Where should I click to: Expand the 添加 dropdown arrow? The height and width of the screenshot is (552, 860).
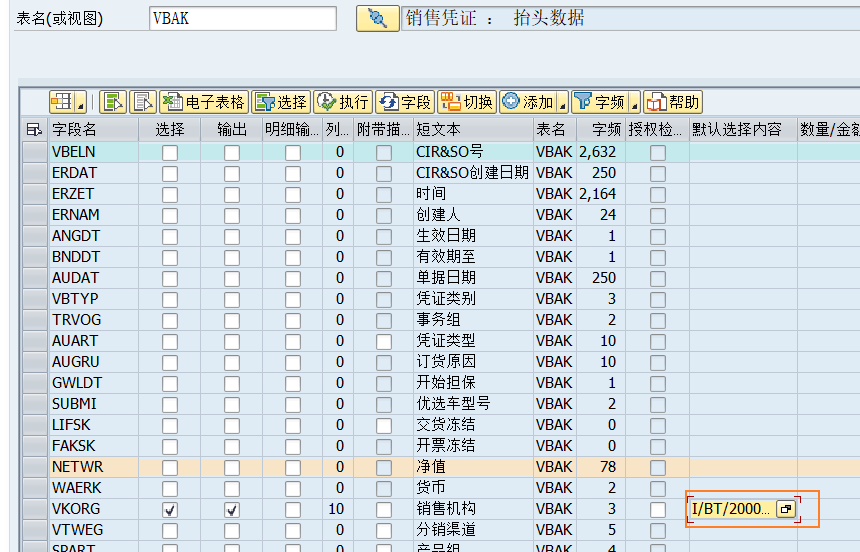click(562, 102)
